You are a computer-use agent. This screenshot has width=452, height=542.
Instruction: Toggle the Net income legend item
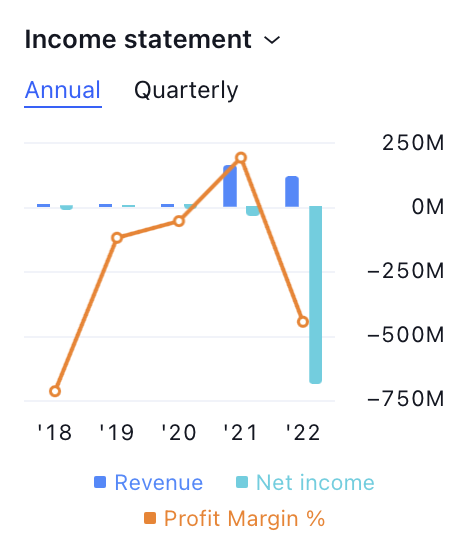[305, 482]
